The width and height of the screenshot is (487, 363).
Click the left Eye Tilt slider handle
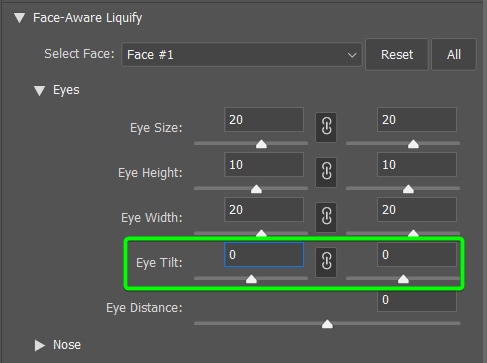pos(251,279)
